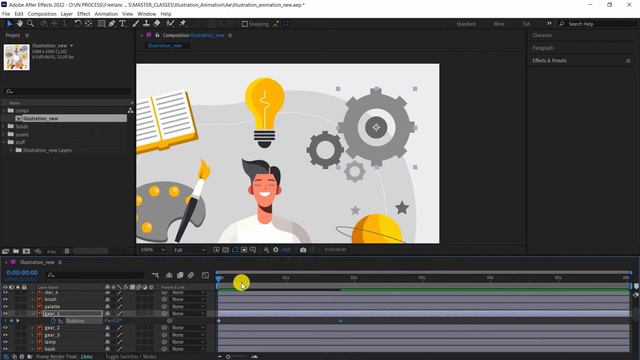The height and width of the screenshot is (360, 640).
Task: Collapse the stuff folder
Action: [4, 142]
